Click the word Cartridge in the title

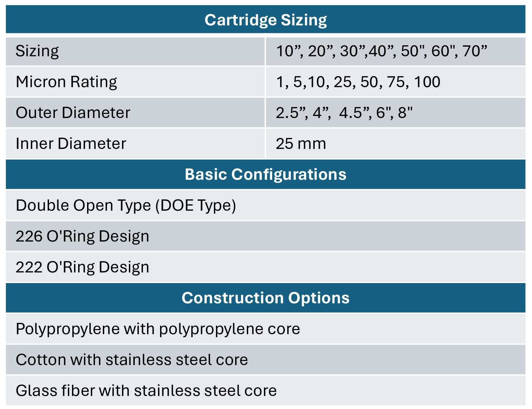[241, 20]
